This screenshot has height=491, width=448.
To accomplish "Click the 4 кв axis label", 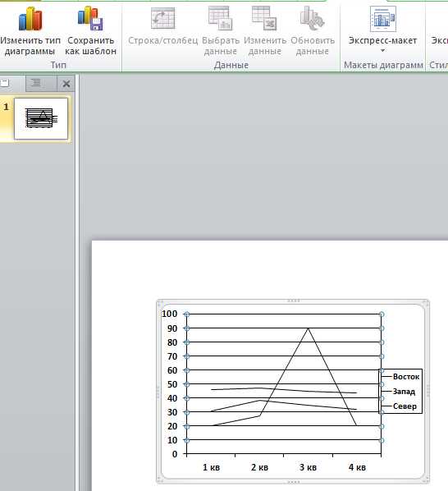I will [x=357, y=467].
